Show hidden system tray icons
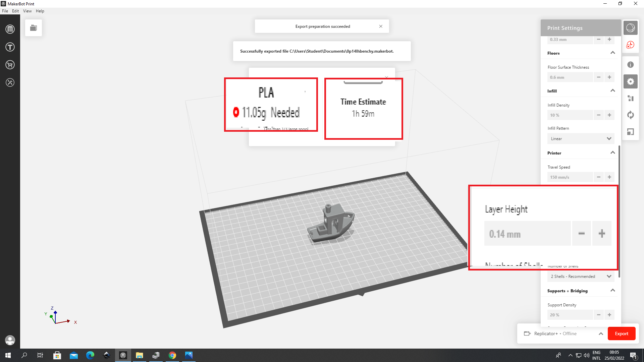Viewport: 644px width, 362px height. pyautogui.click(x=570, y=355)
